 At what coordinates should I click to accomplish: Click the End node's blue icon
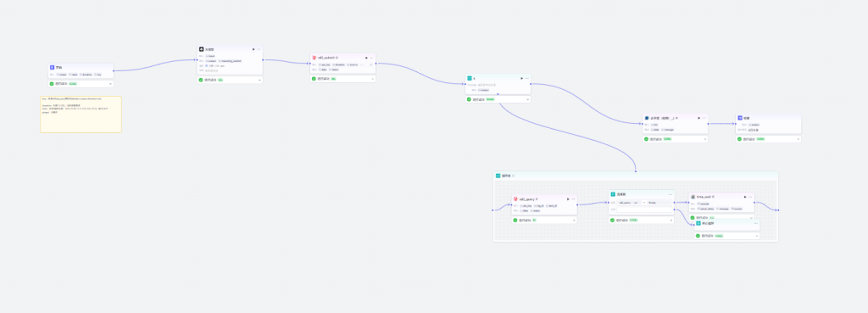tap(740, 118)
